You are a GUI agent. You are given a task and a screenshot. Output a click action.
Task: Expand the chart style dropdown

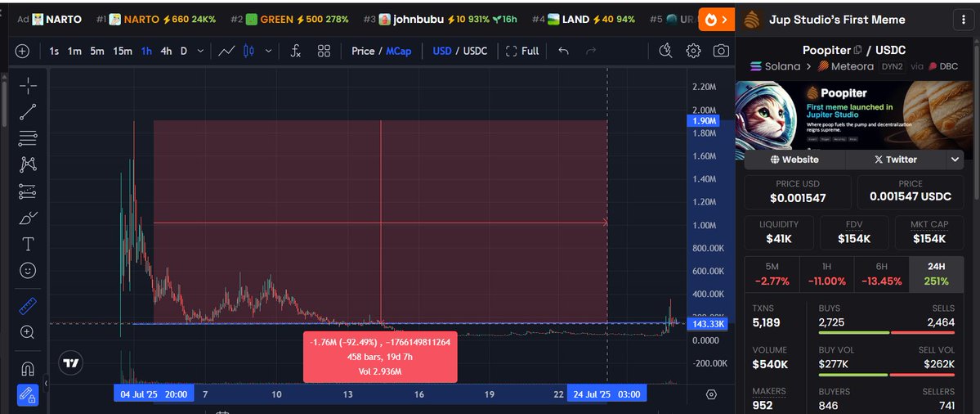[x=269, y=52]
